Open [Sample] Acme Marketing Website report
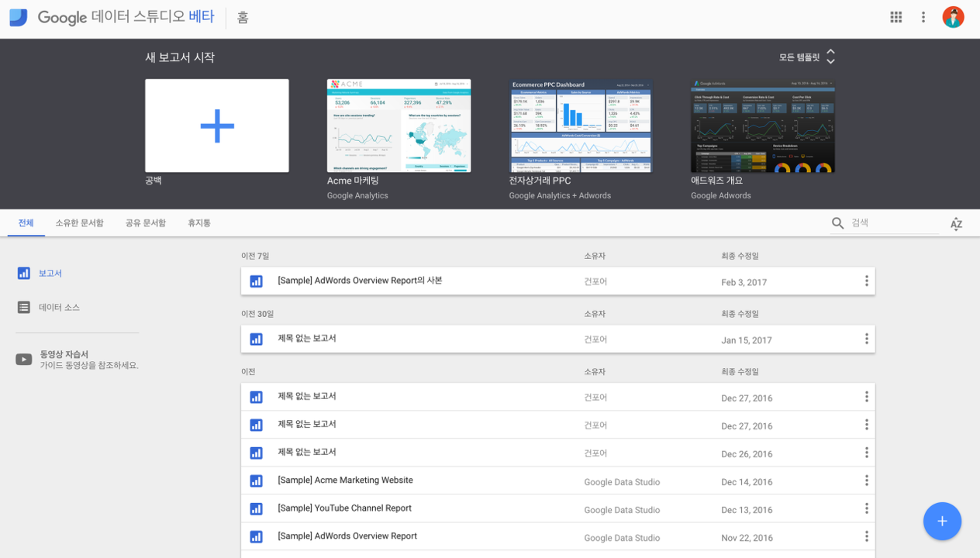The image size is (980, 558). pyautogui.click(x=345, y=480)
